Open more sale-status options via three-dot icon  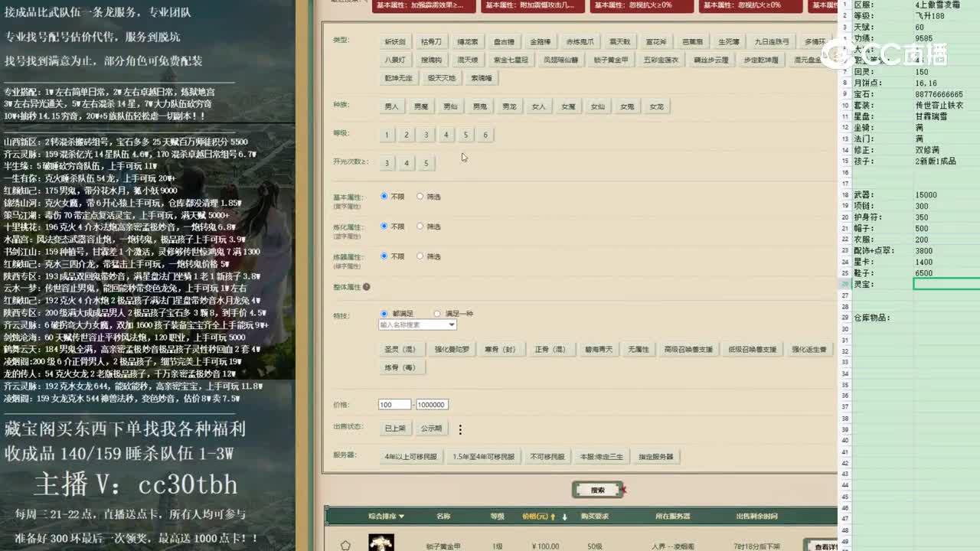click(460, 429)
